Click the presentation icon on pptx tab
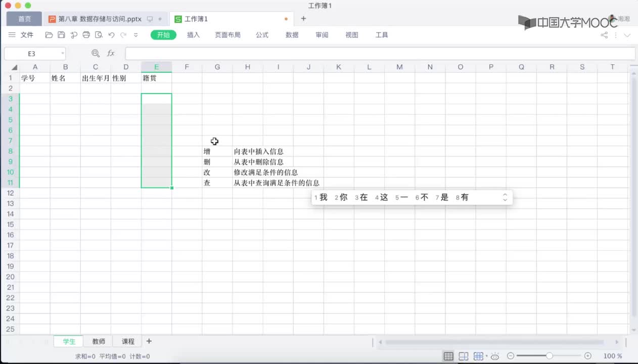 pyautogui.click(x=150, y=19)
